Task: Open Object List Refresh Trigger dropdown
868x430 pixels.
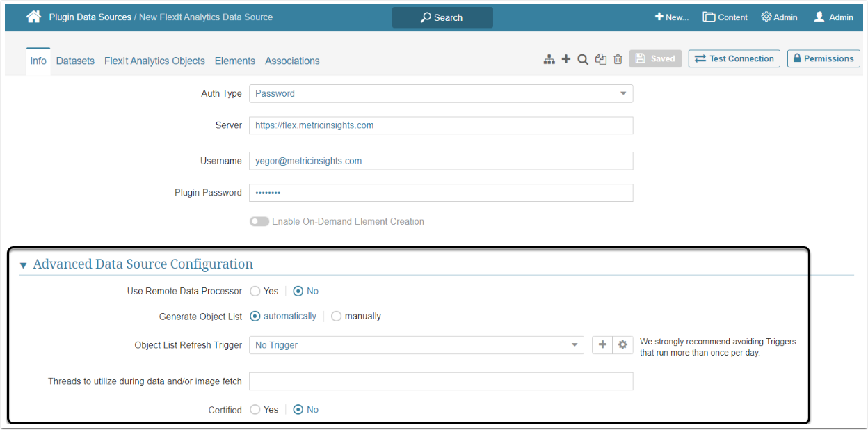Action: 417,345
